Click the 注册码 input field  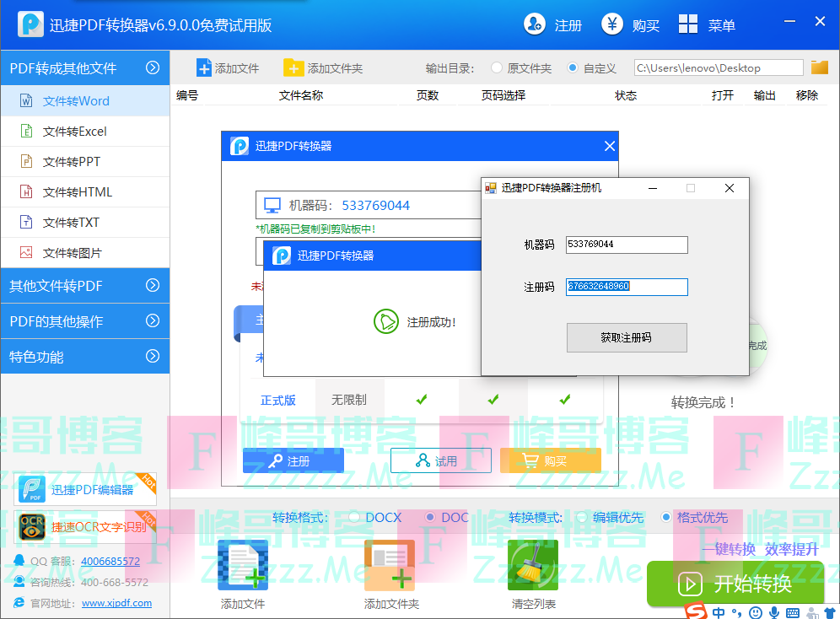click(627, 287)
